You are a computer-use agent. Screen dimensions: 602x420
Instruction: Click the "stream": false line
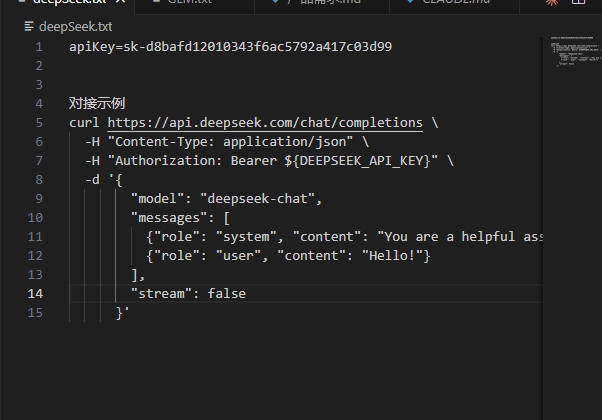tap(188, 294)
